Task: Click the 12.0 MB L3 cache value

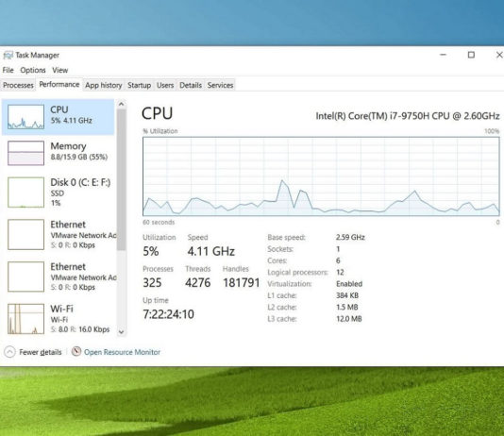Action: click(349, 319)
